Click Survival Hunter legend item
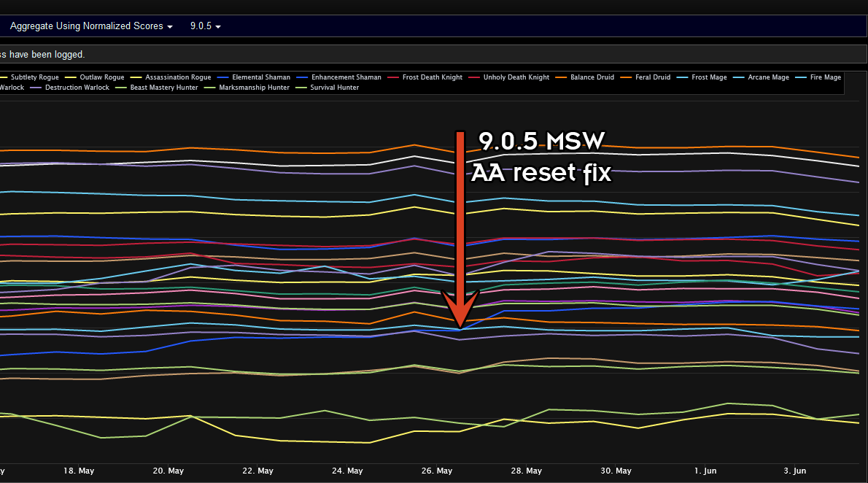 coord(334,88)
